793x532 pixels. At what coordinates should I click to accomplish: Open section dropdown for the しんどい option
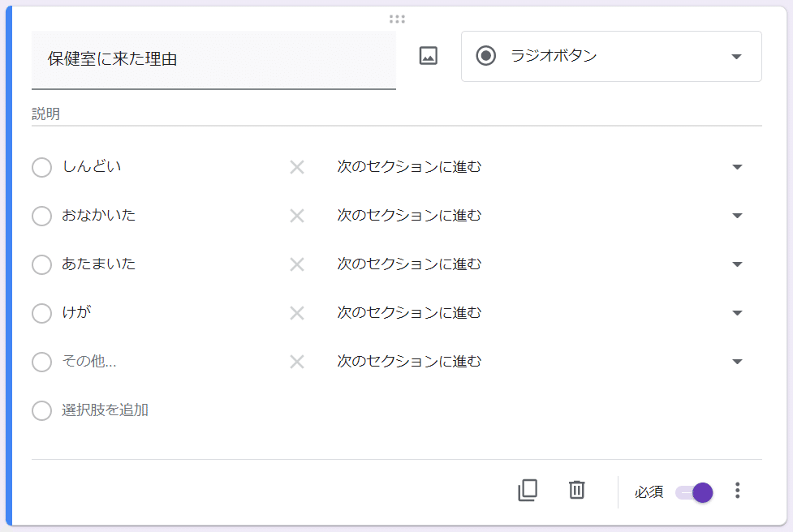point(540,167)
